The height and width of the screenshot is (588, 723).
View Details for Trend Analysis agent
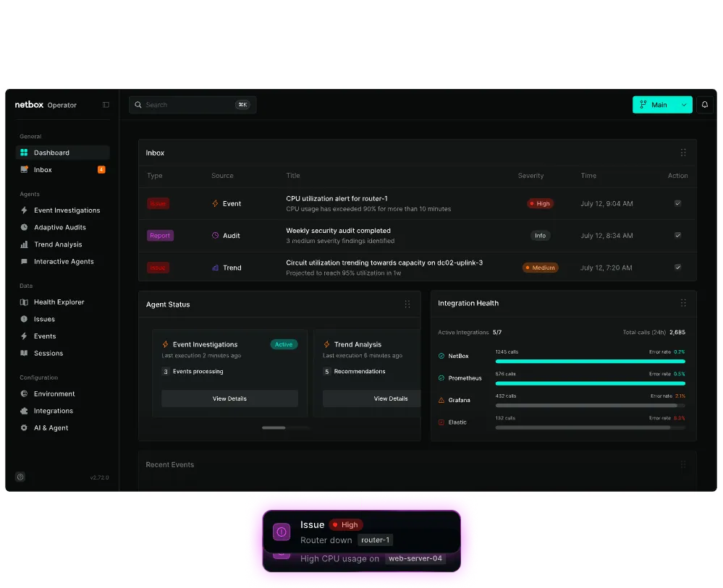point(372,399)
